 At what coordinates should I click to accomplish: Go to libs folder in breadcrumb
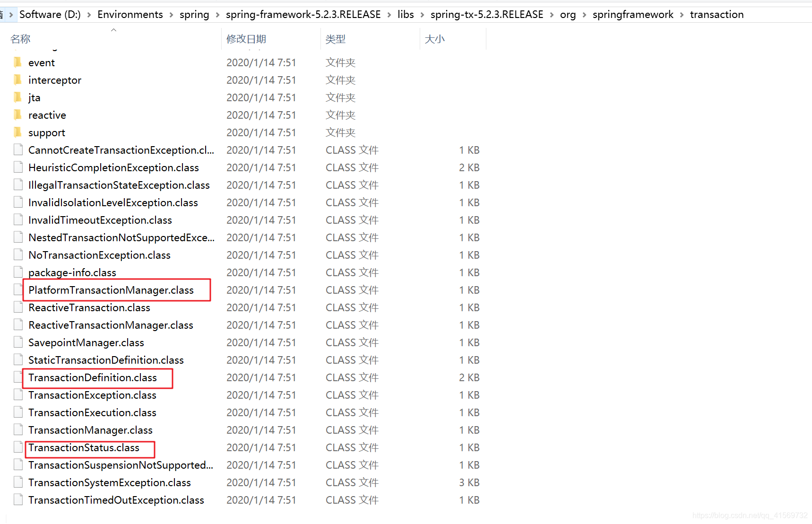(406, 15)
